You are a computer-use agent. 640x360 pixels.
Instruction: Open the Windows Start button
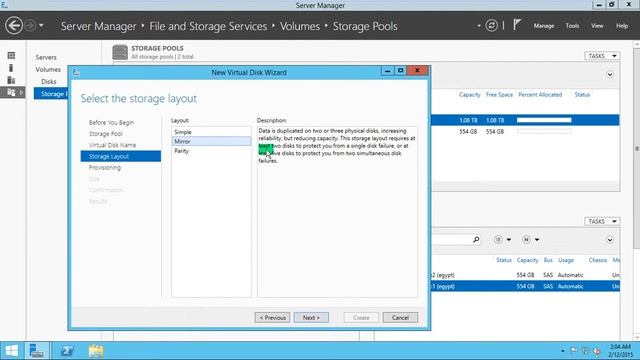[x=11, y=351]
